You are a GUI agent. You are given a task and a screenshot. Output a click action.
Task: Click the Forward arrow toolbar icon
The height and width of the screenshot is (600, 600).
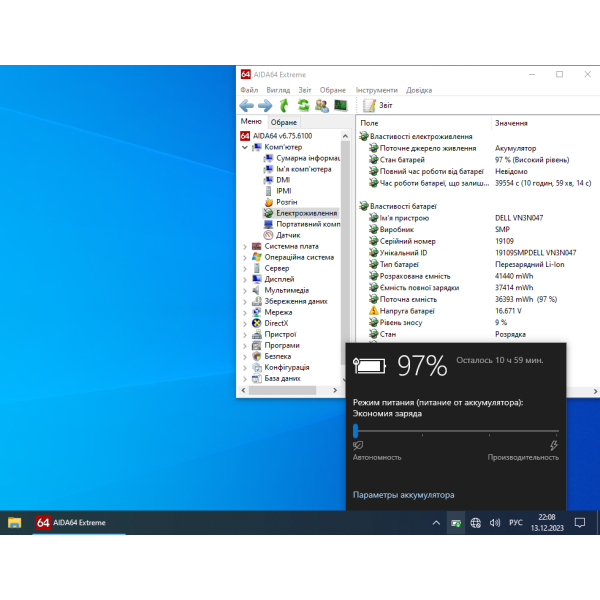(x=265, y=105)
